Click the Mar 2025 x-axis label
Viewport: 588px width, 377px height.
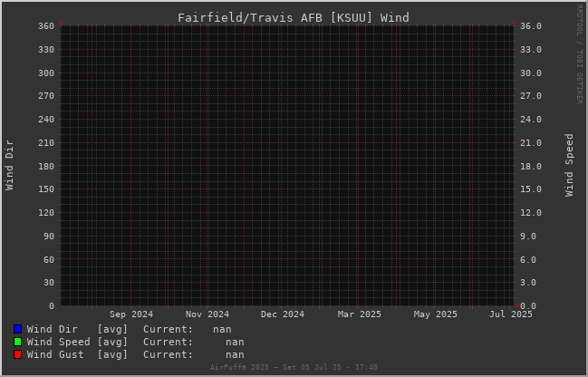[360, 314]
